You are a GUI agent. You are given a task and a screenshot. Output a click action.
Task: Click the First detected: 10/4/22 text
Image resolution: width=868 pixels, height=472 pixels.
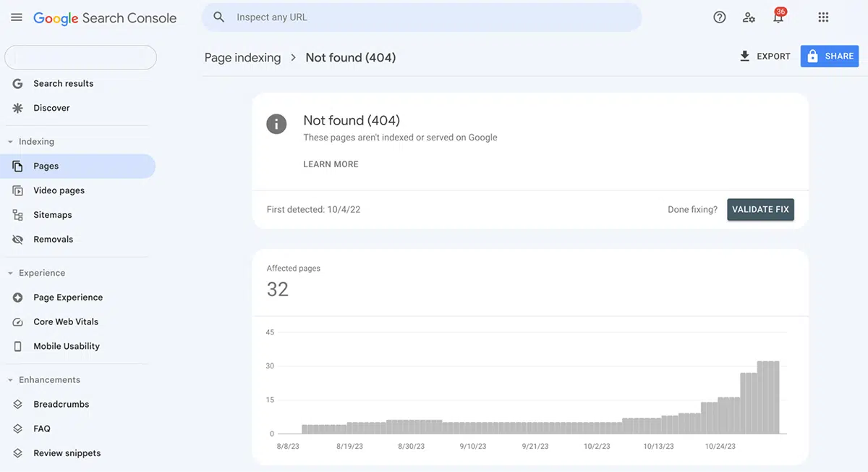(313, 209)
